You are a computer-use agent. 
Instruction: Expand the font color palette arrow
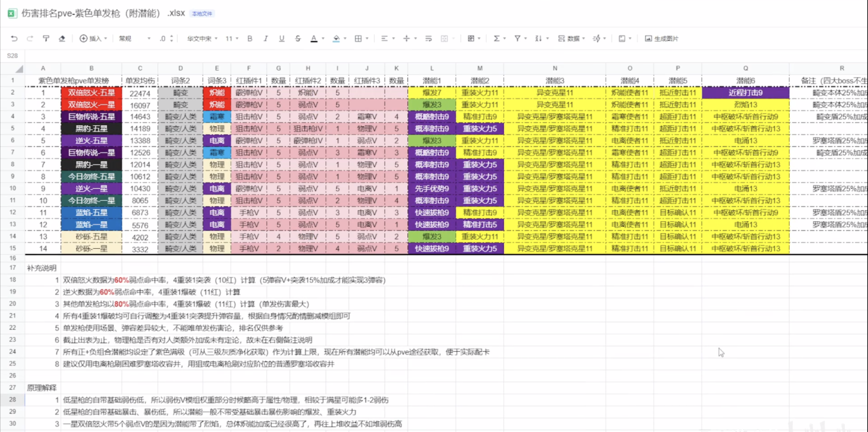click(323, 39)
